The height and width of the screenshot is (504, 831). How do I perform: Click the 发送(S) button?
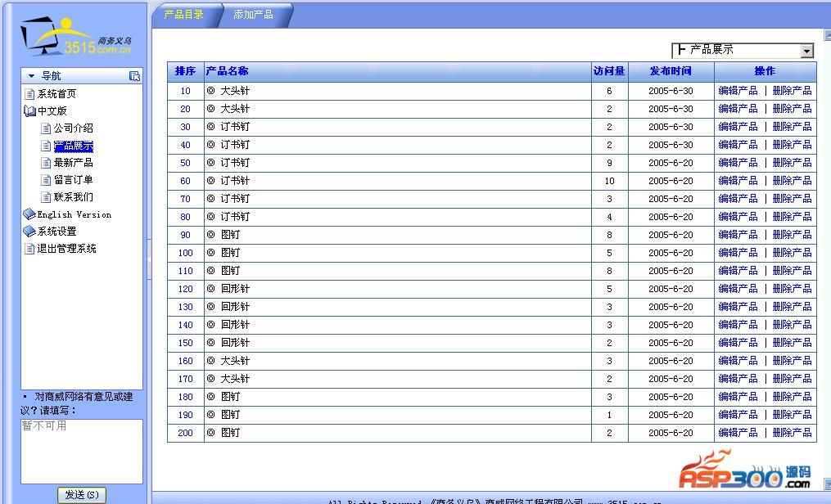pyautogui.click(x=82, y=495)
